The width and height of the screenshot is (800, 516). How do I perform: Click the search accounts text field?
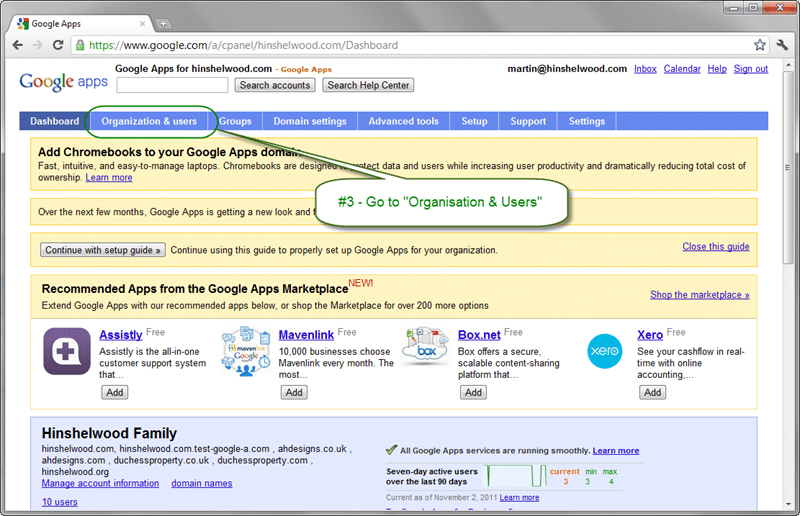click(172, 85)
